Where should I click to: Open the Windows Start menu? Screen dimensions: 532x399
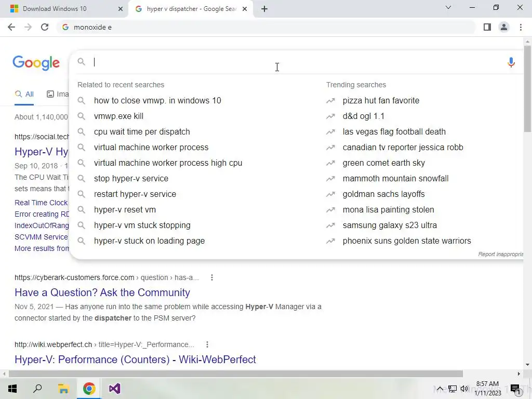pos(12,389)
